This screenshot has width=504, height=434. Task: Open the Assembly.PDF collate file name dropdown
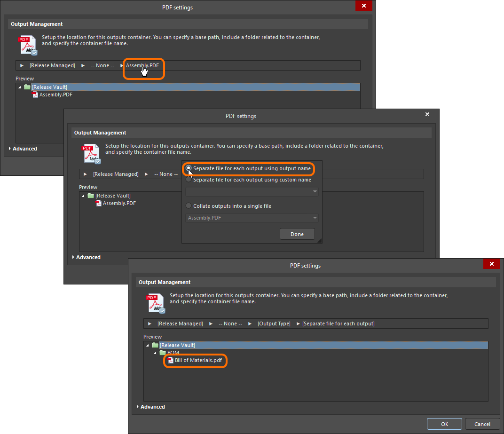(315, 218)
